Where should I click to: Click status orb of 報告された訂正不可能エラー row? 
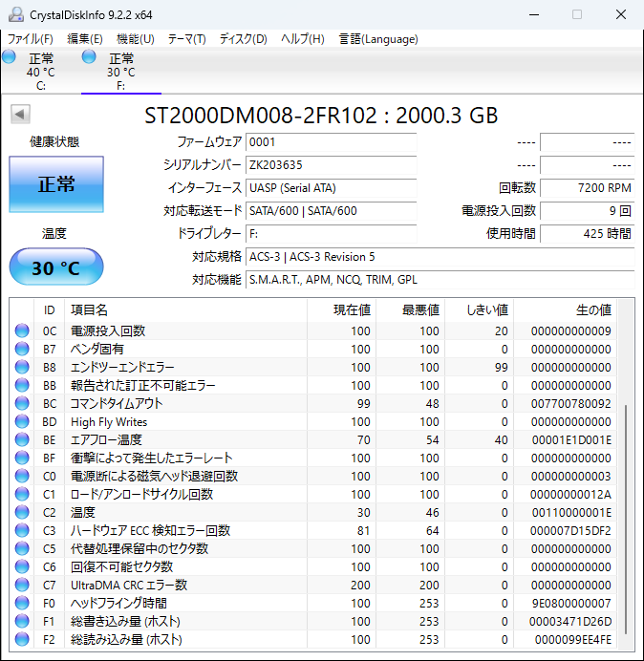(22, 385)
